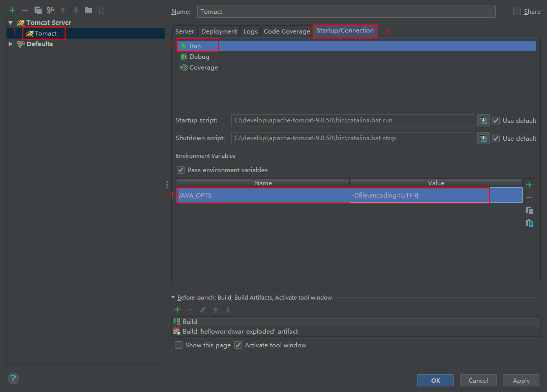Copy configuration using the duplicate icon
Viewport: 547px width, 392px height.
point(38,10)
